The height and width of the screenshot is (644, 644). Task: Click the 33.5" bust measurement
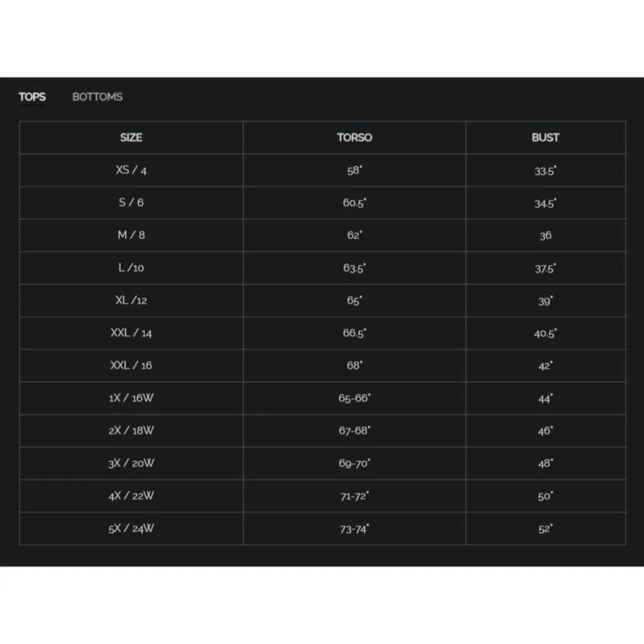pos(545,171)
